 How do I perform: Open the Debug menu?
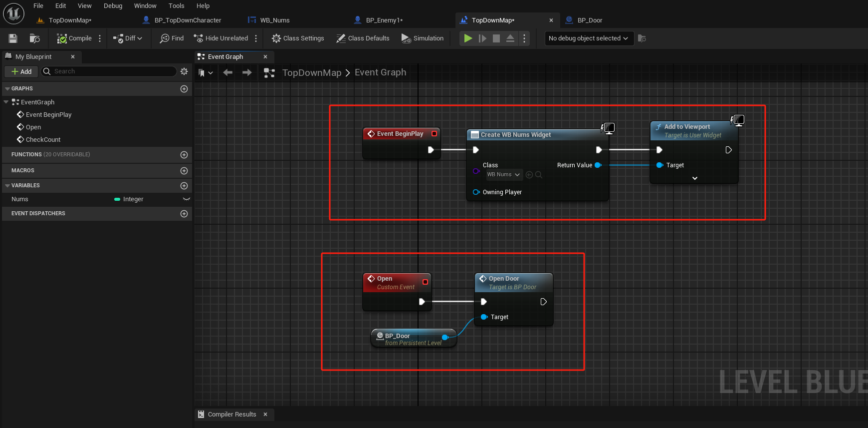coord(113,6)
